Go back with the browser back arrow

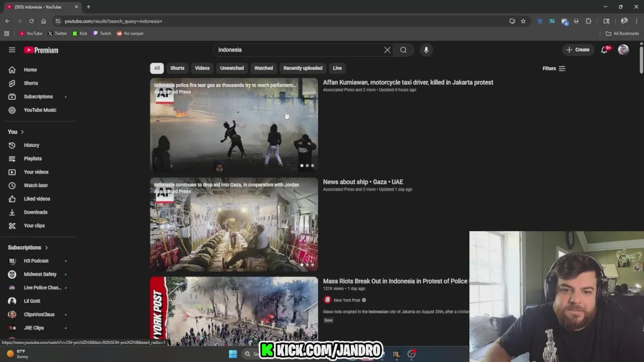tap(7, 21)
